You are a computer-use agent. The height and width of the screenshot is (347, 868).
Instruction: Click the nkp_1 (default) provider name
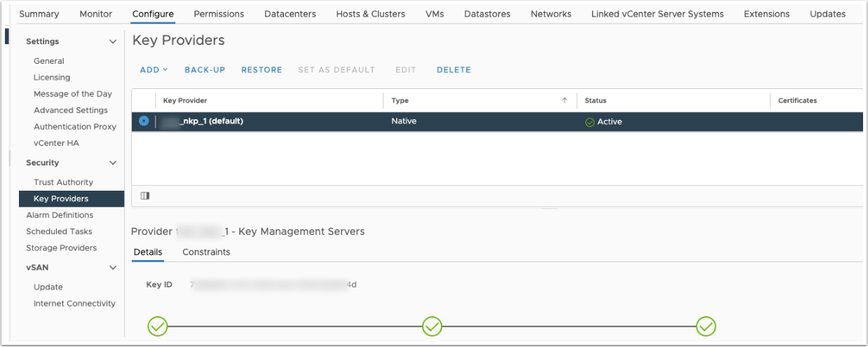pos(203,121)
